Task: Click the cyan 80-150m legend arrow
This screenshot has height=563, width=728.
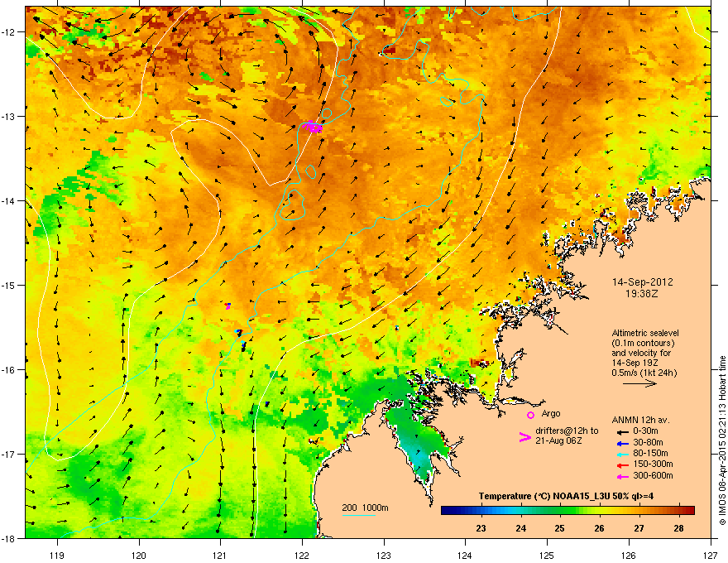Action: (622, 454)
